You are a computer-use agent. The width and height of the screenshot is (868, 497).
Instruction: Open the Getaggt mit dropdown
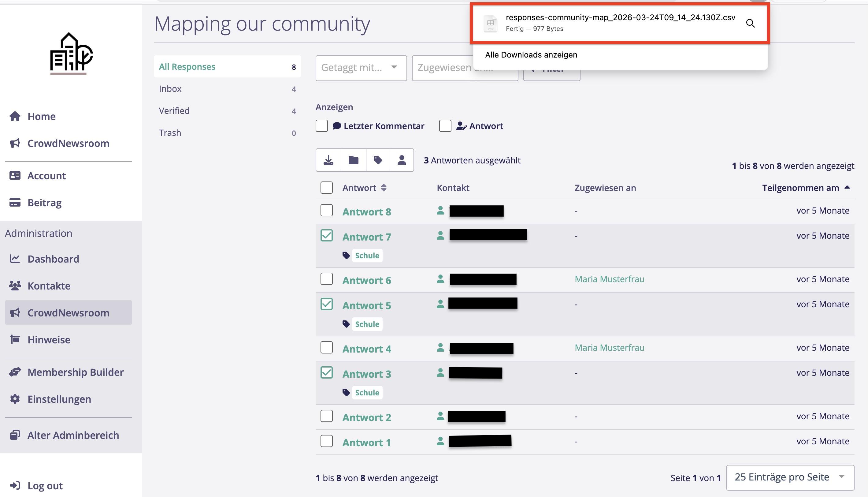361,68
